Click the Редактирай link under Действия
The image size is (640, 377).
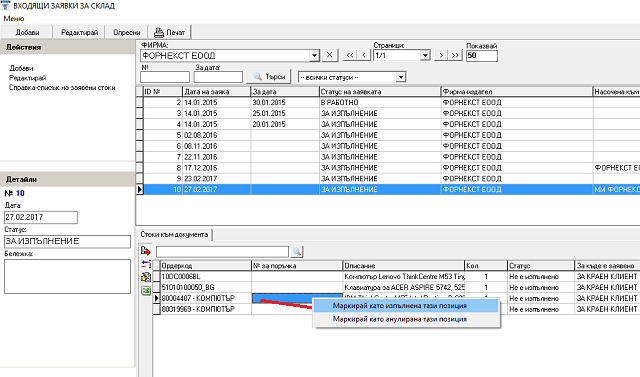pos(27,78)
